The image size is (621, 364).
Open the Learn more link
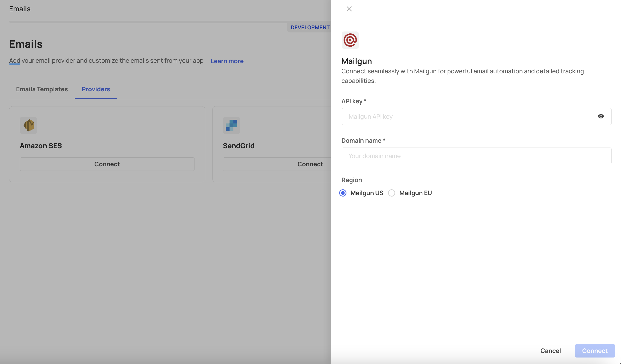[x=227, y=61]
